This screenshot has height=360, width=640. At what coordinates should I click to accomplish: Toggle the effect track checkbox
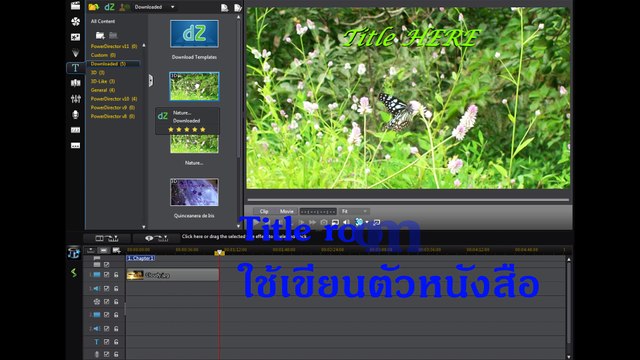(x=107, y=302)
